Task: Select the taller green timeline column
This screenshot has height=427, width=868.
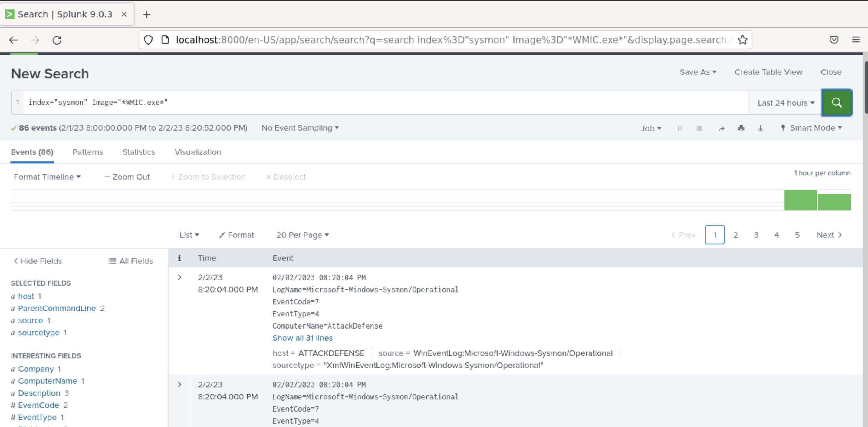Action: tap(800, 200)
